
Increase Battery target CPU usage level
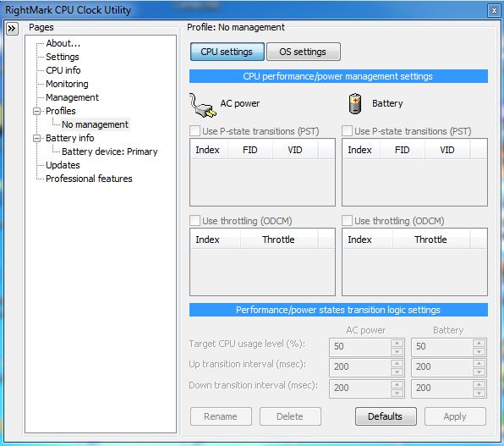pyautogui.click(x=479, y=343)
